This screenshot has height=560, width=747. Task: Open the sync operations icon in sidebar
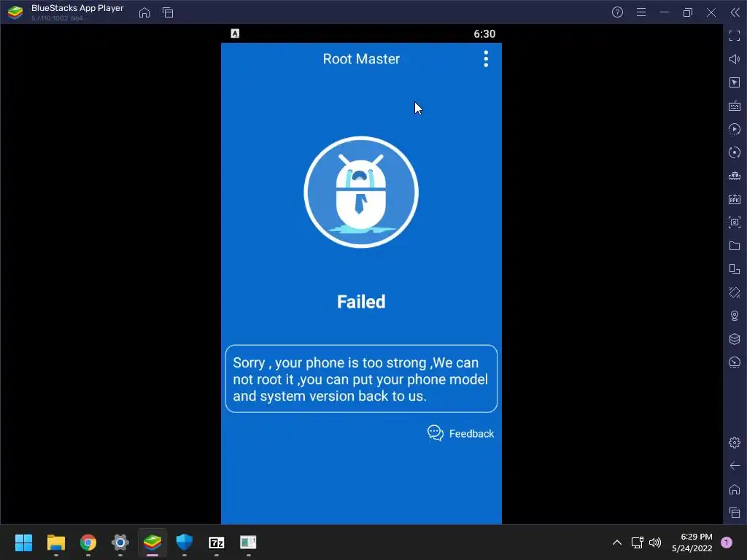[735, 129]
